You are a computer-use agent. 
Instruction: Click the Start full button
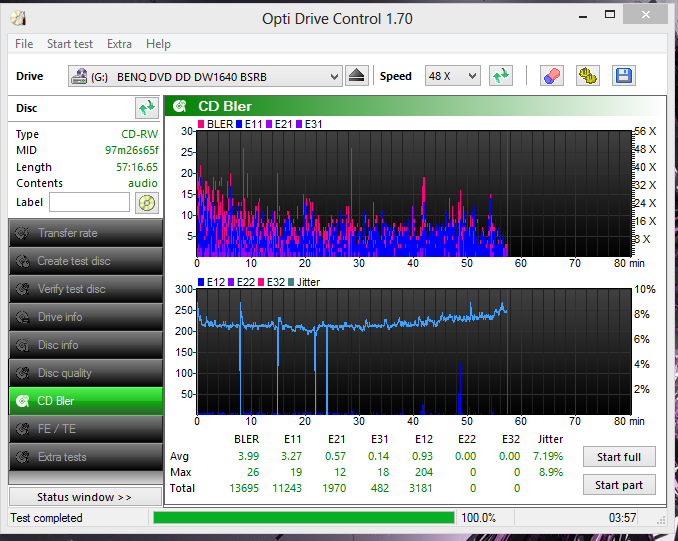[619, 457]
